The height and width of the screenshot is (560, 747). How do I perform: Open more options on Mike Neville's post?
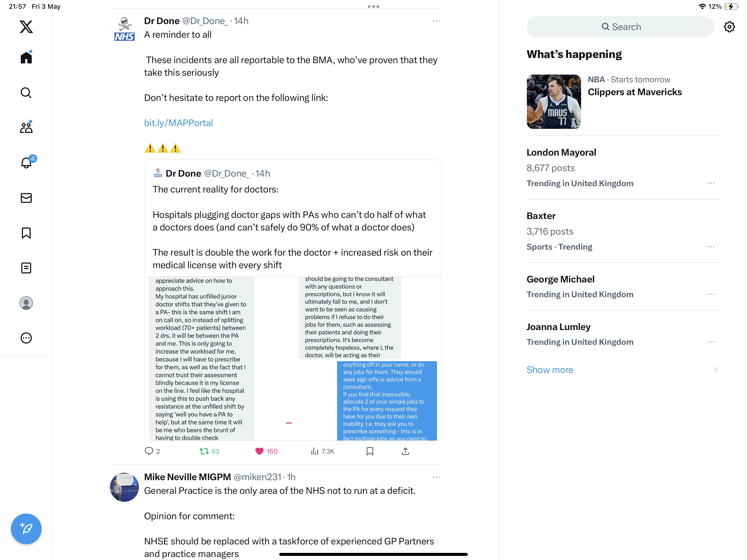click(x=436, y=477)
